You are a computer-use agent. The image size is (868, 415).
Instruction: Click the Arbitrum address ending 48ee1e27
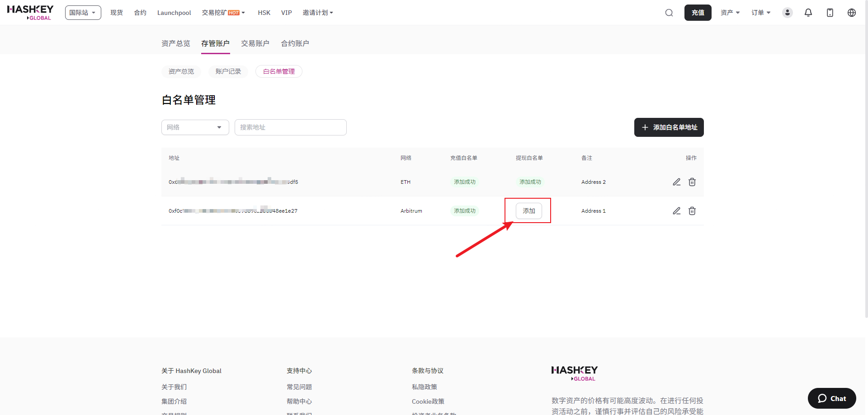tap(233, 211)
